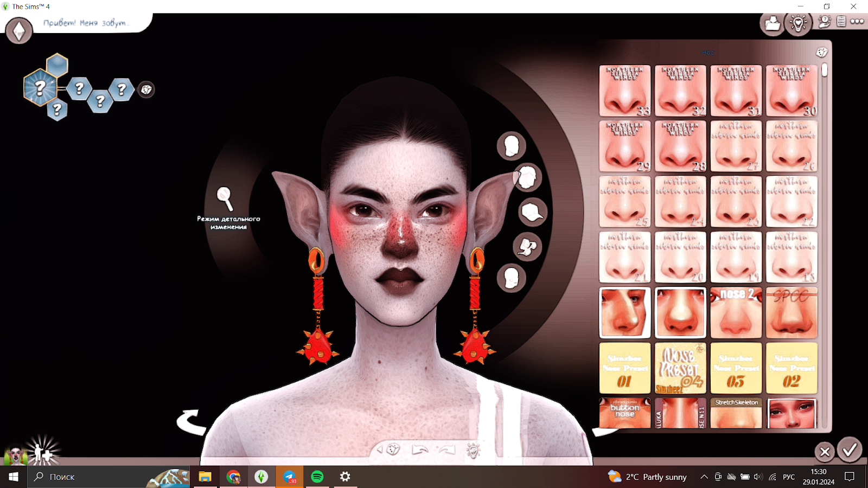
Task: Select Simzbee Nose Preset 02
Action: tap(792, 368)
